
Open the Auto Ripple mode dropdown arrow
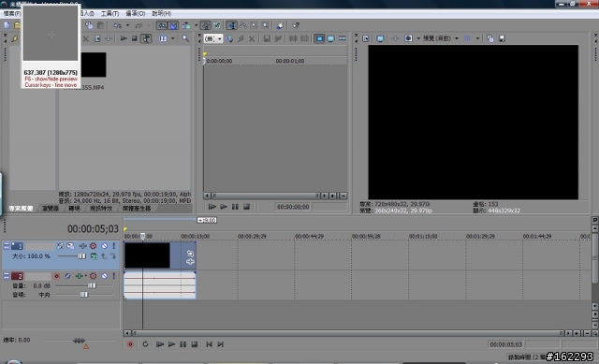point(196,25)
